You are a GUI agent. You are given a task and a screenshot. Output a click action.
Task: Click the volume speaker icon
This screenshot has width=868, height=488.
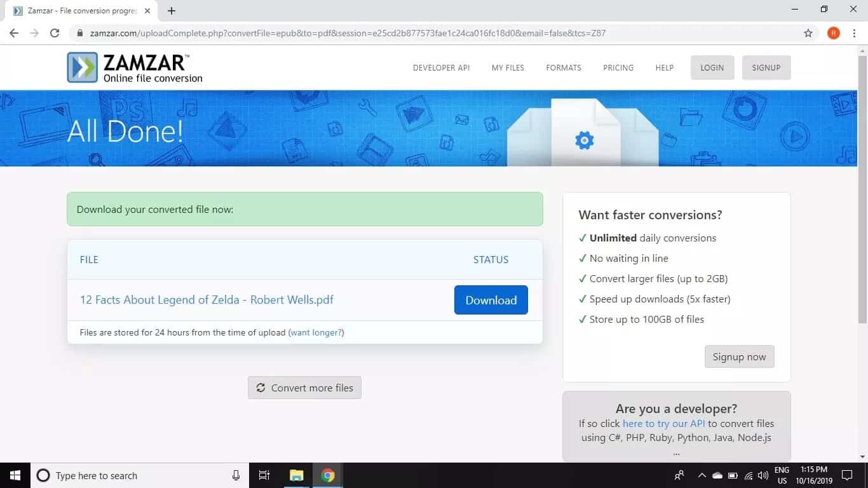(x=763, y=475)
